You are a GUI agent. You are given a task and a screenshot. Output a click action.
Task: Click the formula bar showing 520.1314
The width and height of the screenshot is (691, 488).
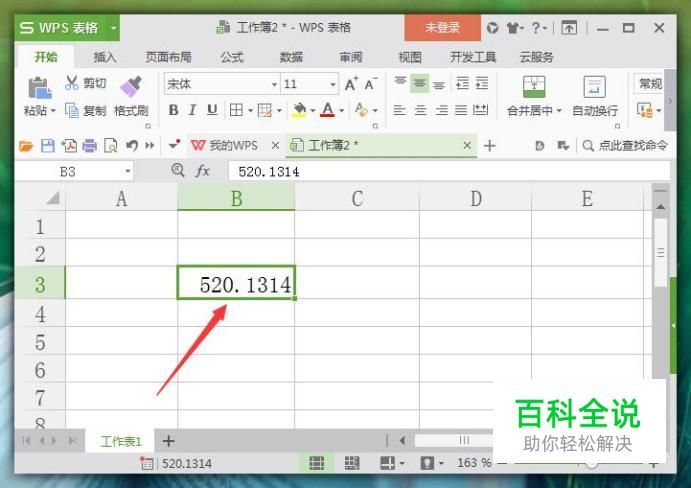(450, 171)
